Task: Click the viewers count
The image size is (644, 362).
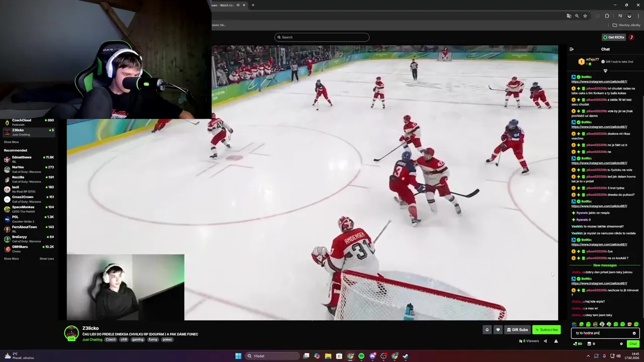Action: [529, 341]
